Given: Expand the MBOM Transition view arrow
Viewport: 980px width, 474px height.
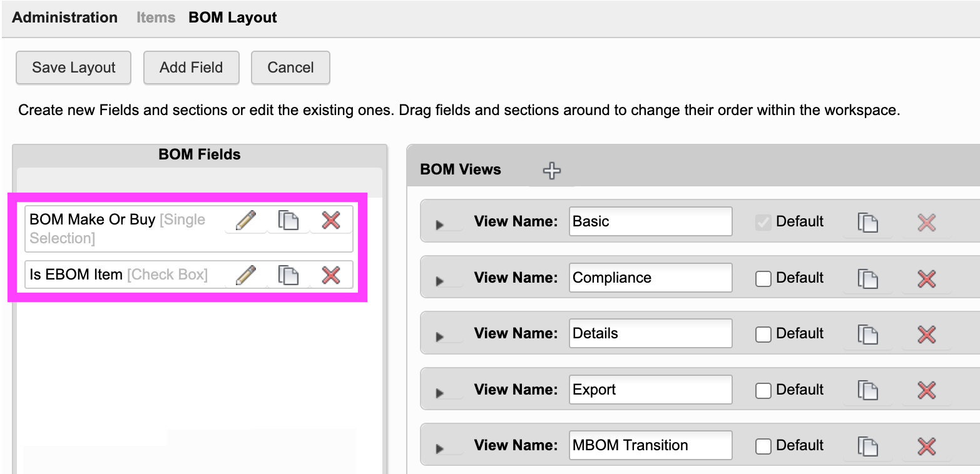Looking at the screenshot, I should coord(439,448).
